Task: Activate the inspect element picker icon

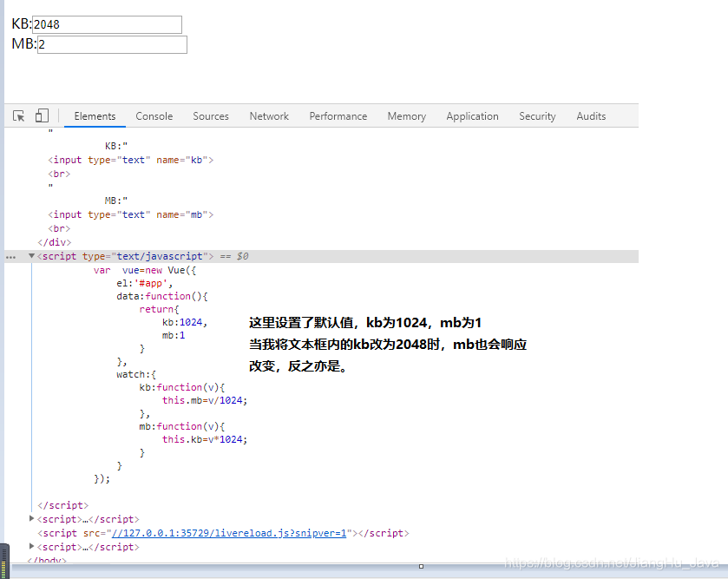Action: point(18,115)
